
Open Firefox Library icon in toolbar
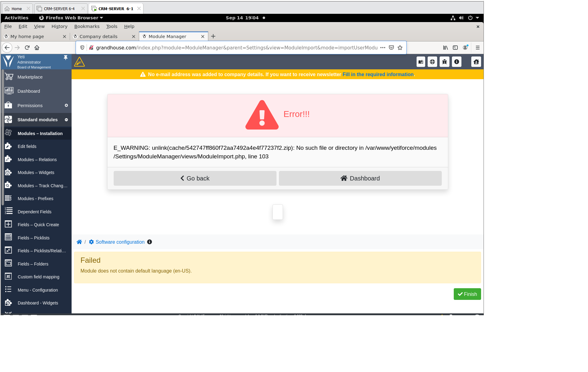point(445,48)
